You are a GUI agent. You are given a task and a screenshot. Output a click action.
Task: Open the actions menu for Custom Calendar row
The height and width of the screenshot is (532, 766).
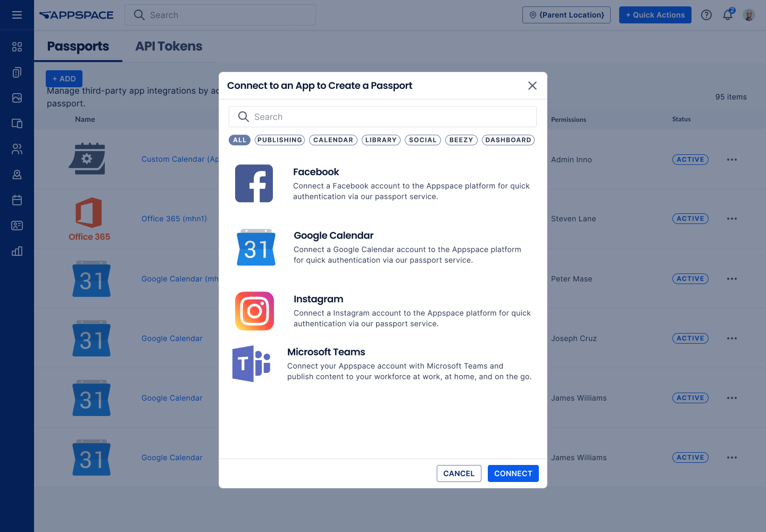pyautogui.click(x=732, y=160)
